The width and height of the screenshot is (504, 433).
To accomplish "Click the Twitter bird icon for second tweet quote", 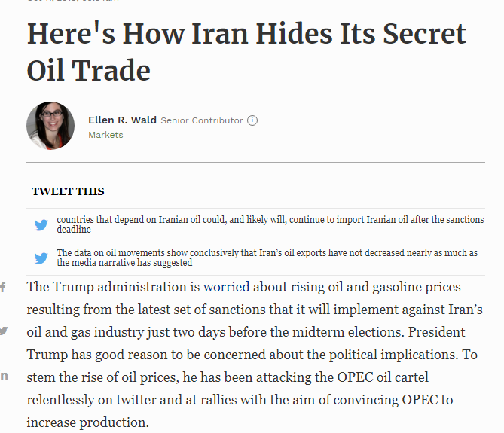I will pyautogui.click(x=41, y=258).
